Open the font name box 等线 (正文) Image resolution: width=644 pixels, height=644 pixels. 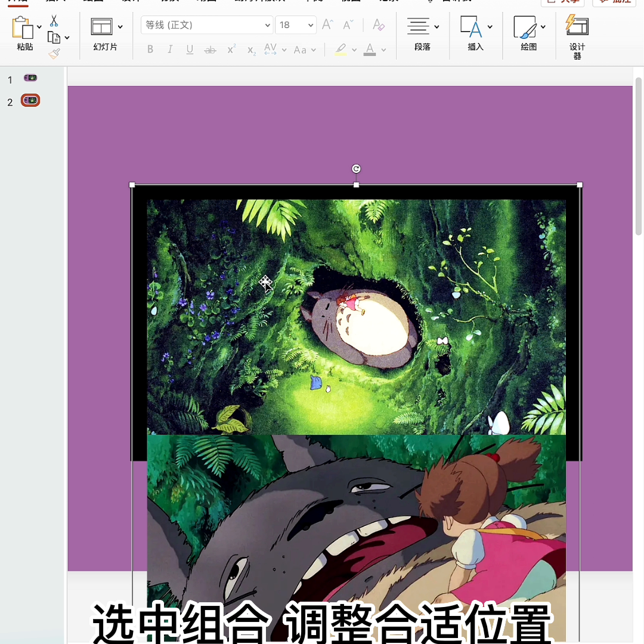pyautogui.click(x=206, y=25)
